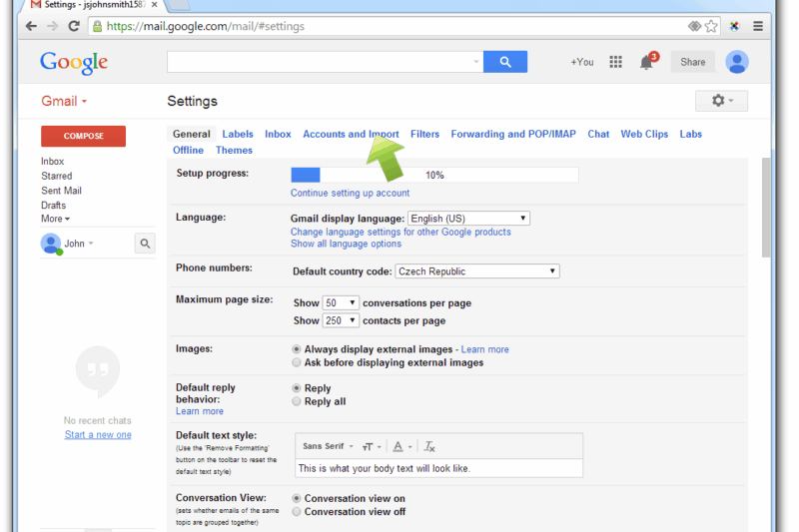799x532 pixels.
Task: Click the Share button
Action: pos(692,62)
